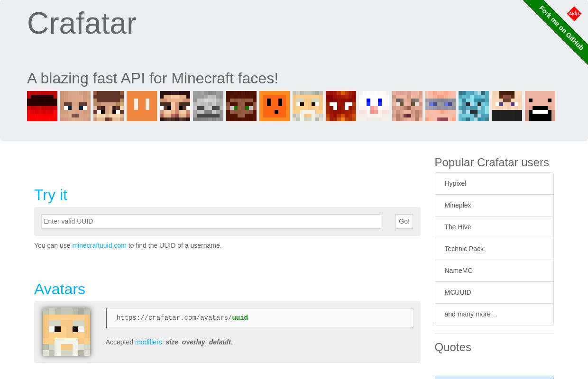The width and height of the screenshot is (588, 379).
Task: Select the dark red face with white eyes
Action: point(341,106)
